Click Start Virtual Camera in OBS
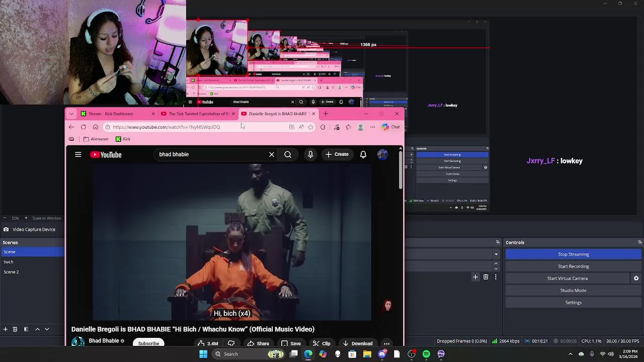This screenshot has height=362, width=644. [567, 279]
